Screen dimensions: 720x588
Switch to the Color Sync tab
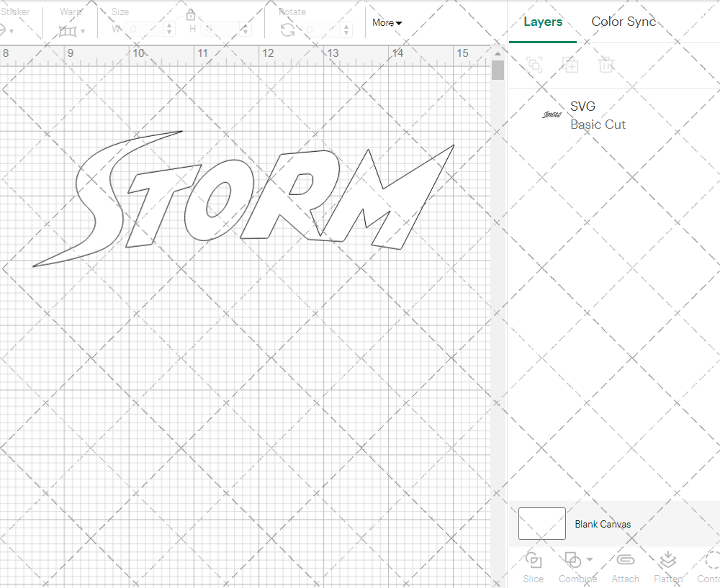click(624, 22)
